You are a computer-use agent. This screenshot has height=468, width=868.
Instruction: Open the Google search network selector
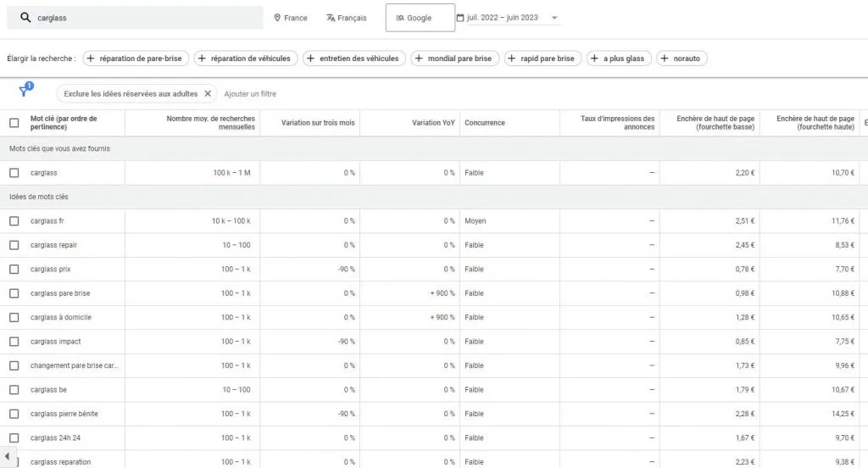pos(420,18)
